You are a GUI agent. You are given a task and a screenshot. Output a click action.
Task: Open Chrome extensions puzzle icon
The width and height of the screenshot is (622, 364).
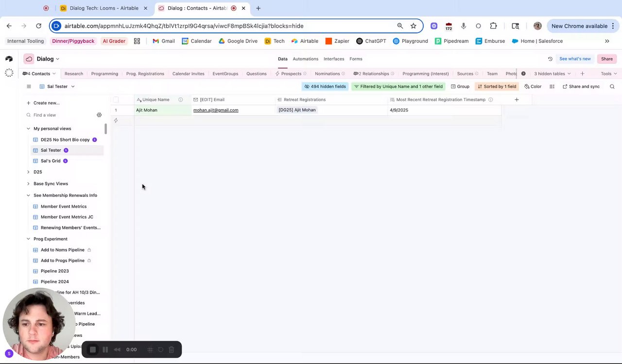coord(493,26)
